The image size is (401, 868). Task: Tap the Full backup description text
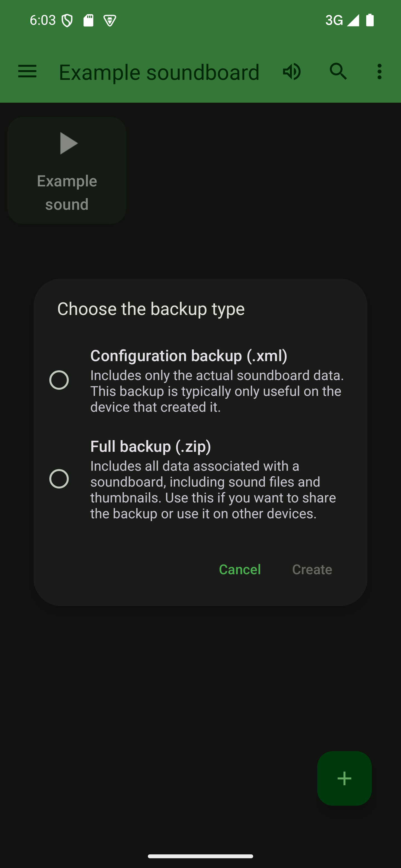(x=213, y=490)
